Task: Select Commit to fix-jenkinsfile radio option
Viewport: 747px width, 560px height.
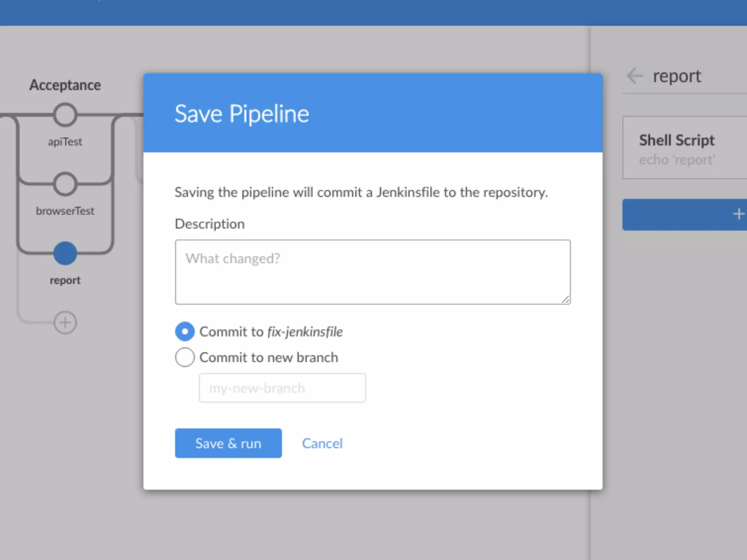Action: tap(185, 331)
